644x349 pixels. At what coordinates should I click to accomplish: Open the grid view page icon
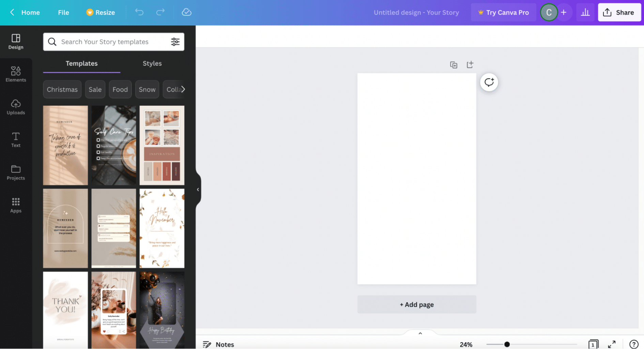point(593,344)
